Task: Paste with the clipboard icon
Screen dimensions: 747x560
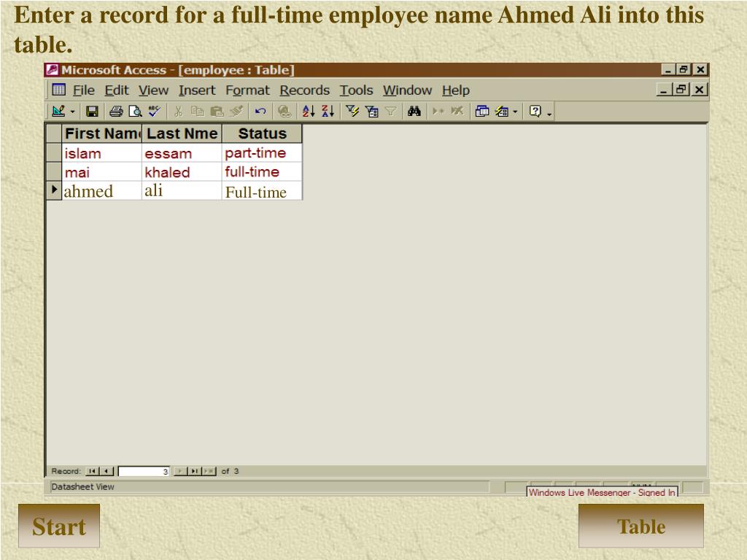Action: click(x=217, y=112)
